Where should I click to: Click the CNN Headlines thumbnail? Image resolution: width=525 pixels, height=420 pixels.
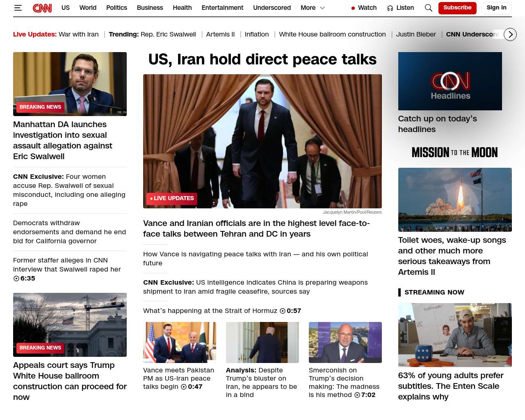click(x=450, y=81)
